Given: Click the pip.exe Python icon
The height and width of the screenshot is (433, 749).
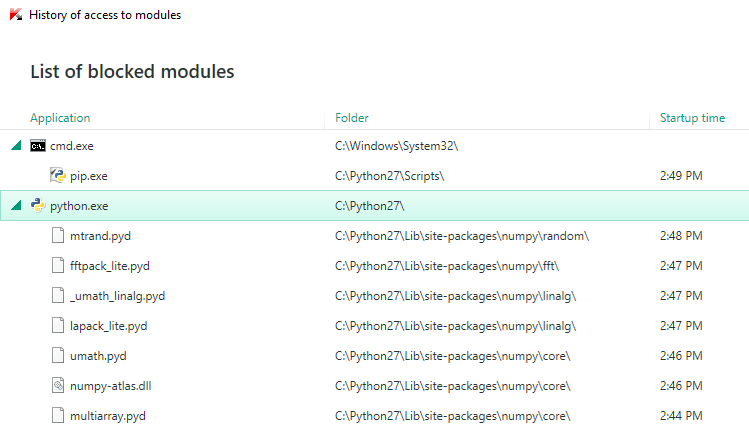Looking at the screenshot, I should click(x=58, y=175).
